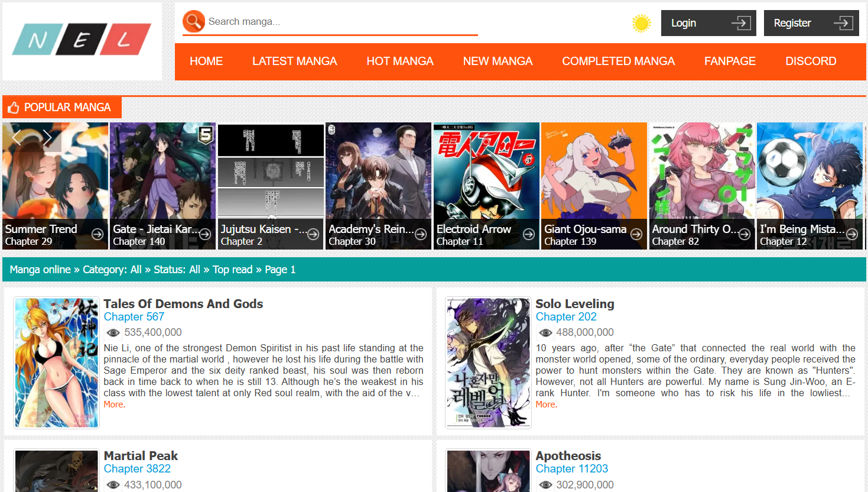Open Apotheosis Chapter 11203

point(572,469)
